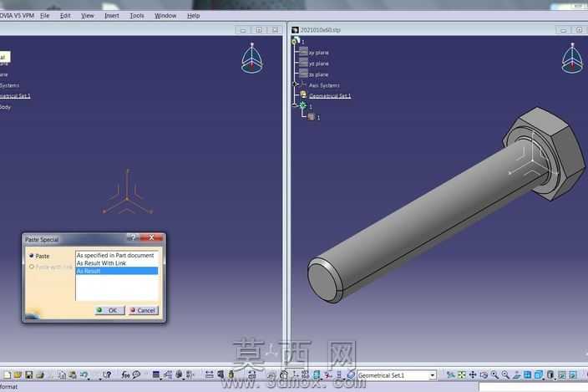Select 'As specified in Part document' option
Screen dimensions: 588x392
pyautogui.click(x=117, y=255)
